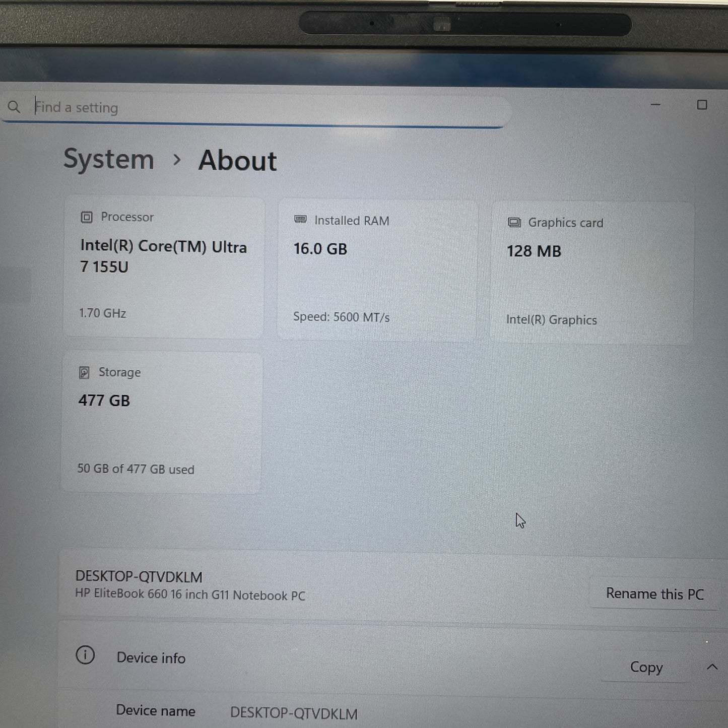728x728 pixels.
Task: Select the 128 MB graphics value
Action: pyautogui.click(x=534, y=251)
